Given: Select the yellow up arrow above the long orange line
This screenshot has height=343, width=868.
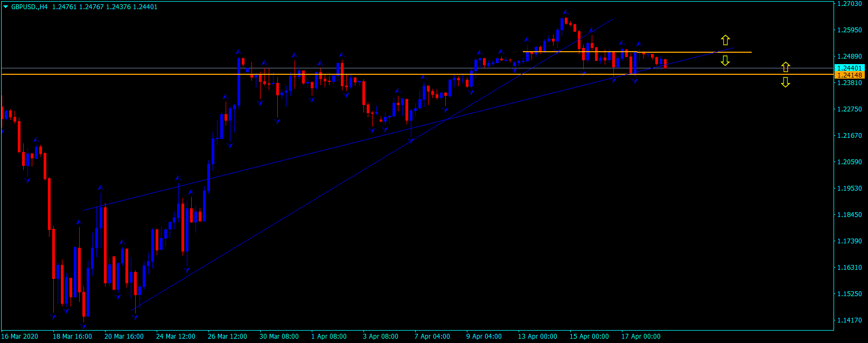Looking at the screenshot, I should (x=786, y=67).
